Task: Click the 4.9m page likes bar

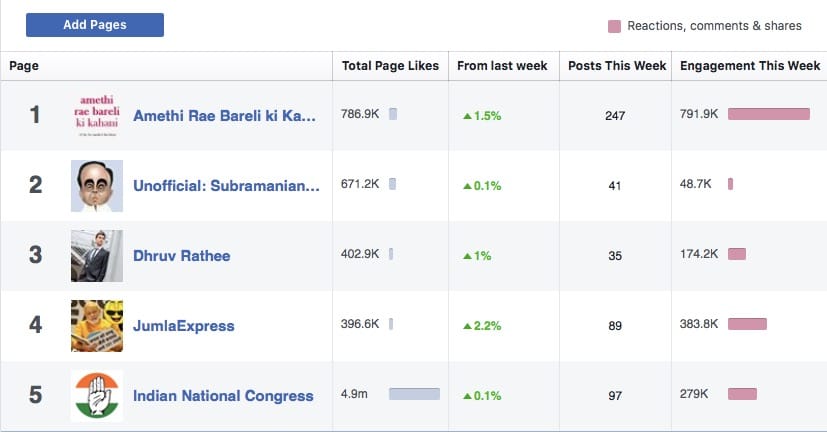Action: (x=414, y=394)
